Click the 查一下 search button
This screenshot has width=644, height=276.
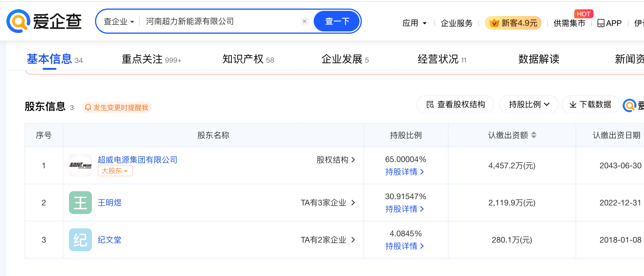[337, 21]
